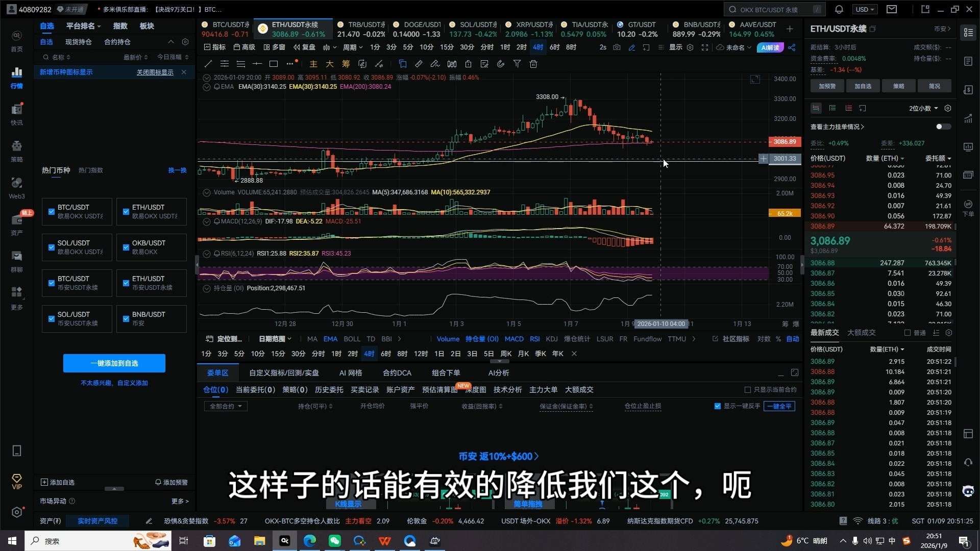Toggle the main force orders switch
The height and width of the screenshot is (551, 980).
click(943, 127)
